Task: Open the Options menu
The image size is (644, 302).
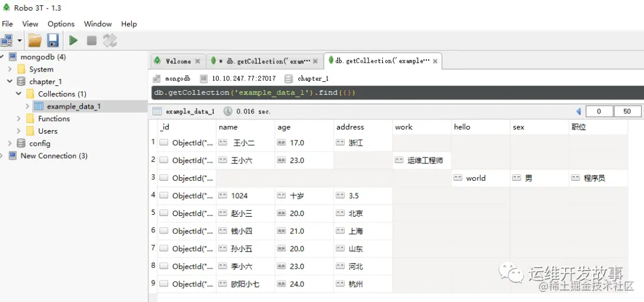Action: [61, 24]
